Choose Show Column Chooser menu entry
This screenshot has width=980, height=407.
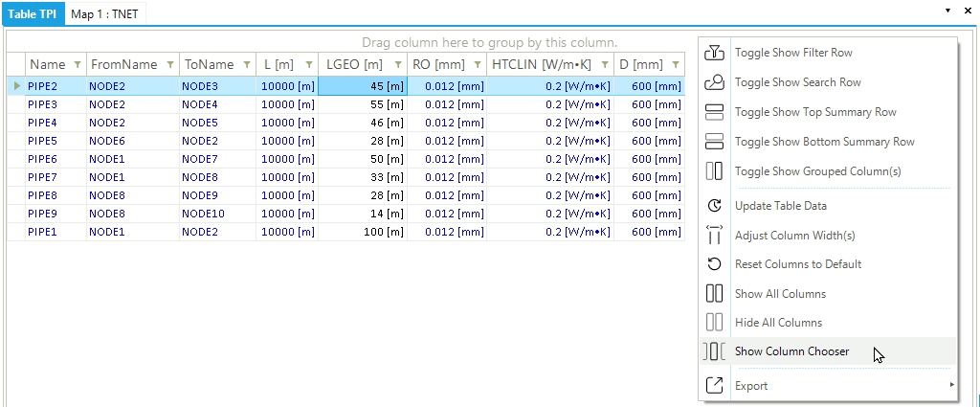click(x=791, y=351)
